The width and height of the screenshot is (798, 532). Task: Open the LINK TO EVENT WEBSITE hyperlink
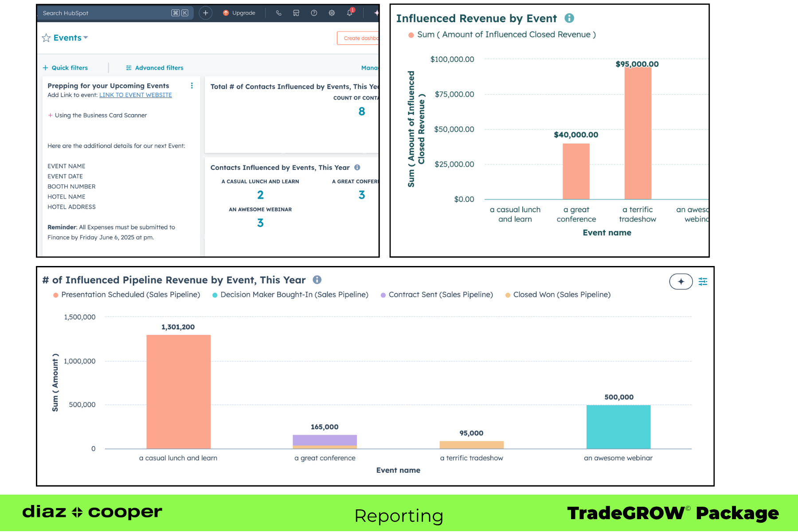pos(135,95)
